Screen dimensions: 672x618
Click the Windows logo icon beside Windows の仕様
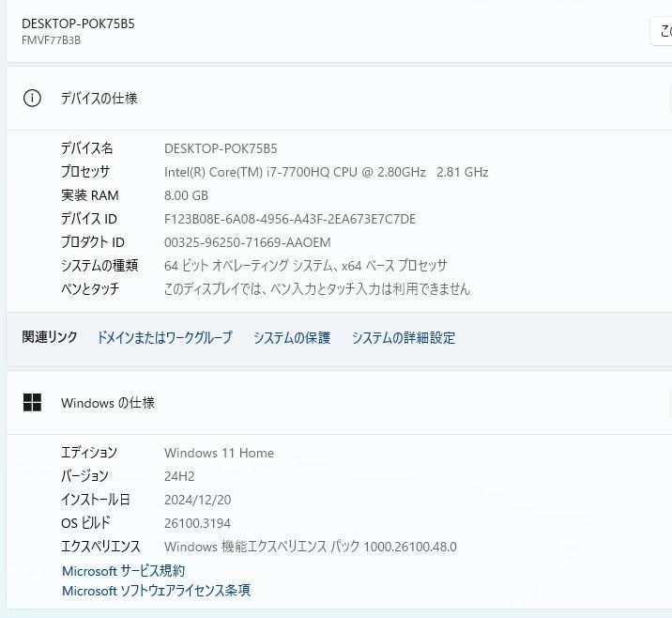[x=32, y=403]
